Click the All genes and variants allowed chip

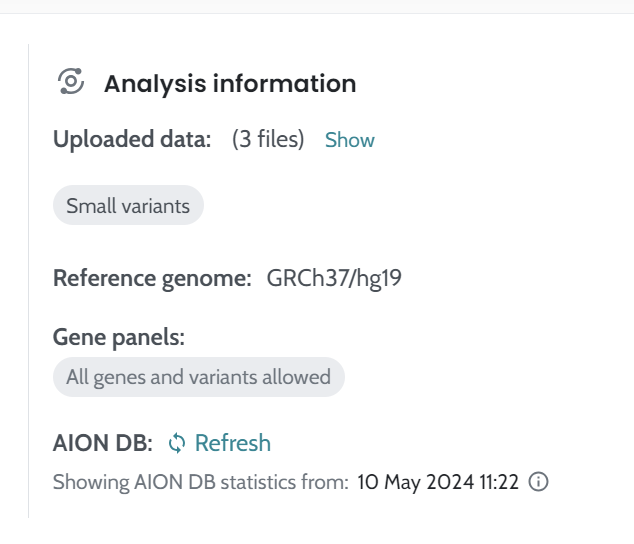198,377
